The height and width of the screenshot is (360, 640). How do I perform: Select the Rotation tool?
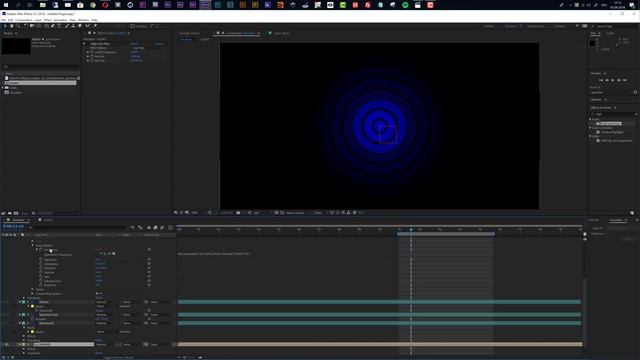25,26
